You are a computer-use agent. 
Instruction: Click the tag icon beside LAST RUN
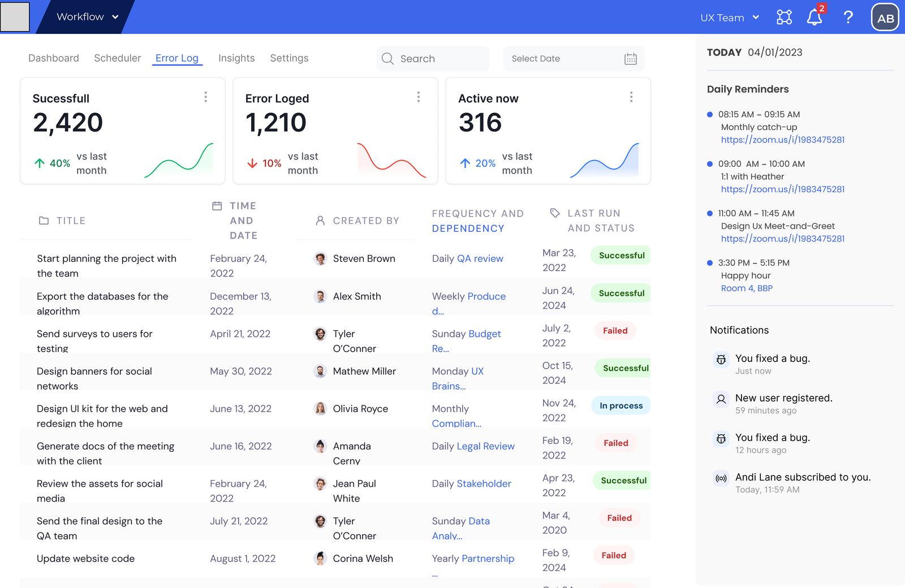(x=555, y=213)
